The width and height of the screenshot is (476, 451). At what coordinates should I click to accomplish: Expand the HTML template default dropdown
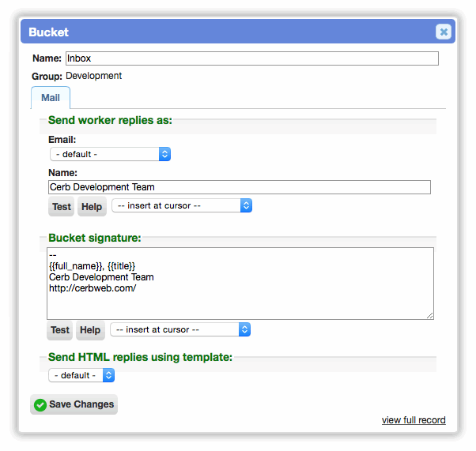pyautogui.click(x=81, y=375)
